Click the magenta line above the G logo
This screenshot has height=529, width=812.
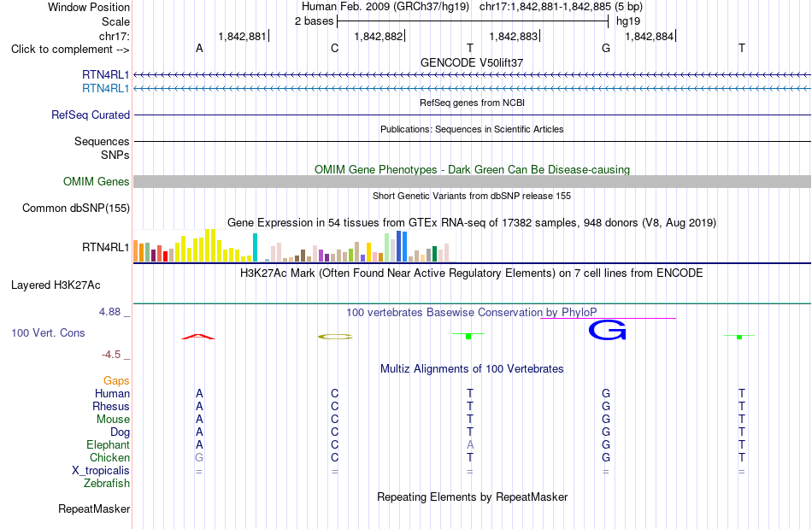pyautogui.click(x=608, y=318)
